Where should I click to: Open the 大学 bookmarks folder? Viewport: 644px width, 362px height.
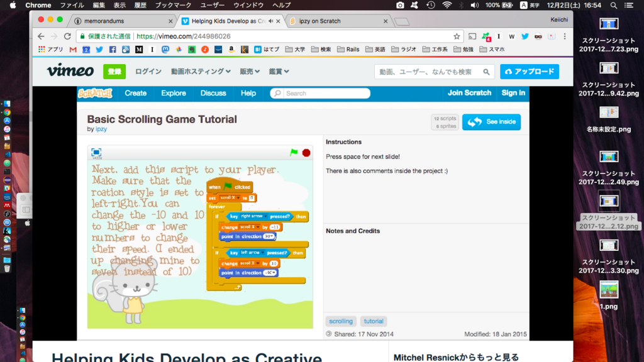tap(296, 49)
